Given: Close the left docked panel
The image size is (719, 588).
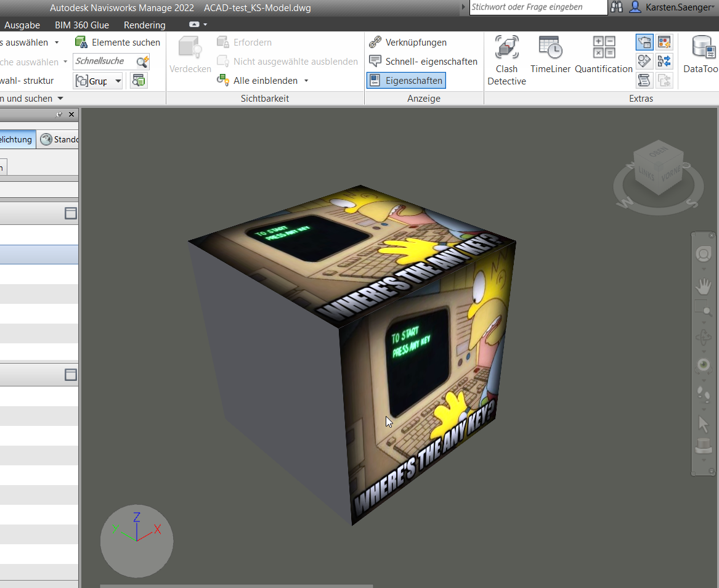Looking at the screenshot, I should (71, 114).
